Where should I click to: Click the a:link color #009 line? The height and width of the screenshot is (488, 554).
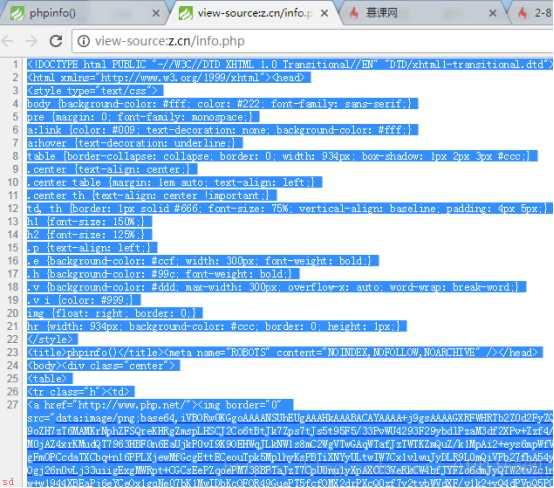pos(223,130)
